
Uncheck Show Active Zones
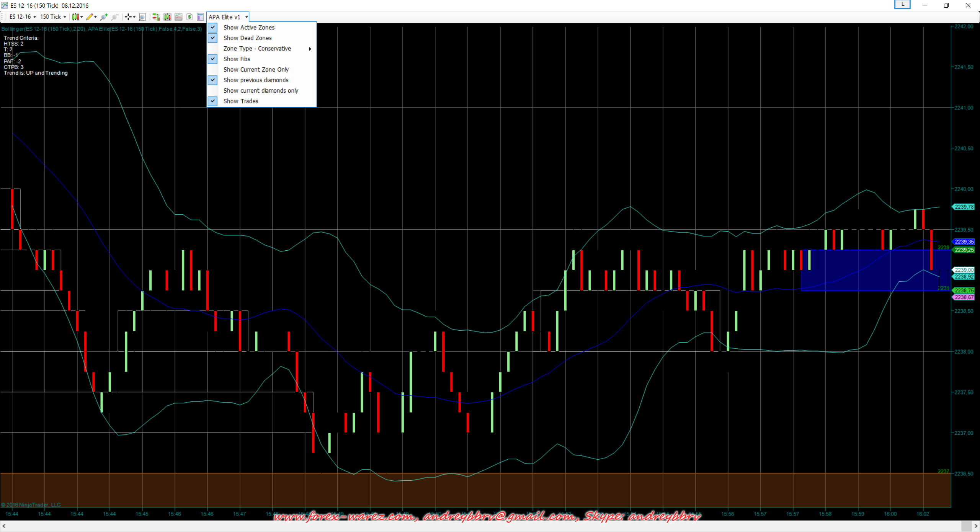tap(249, 28)
